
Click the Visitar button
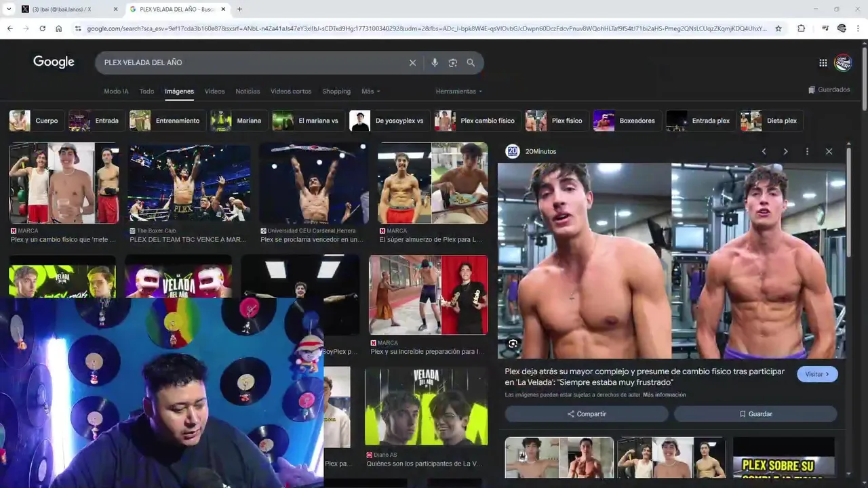817,374
